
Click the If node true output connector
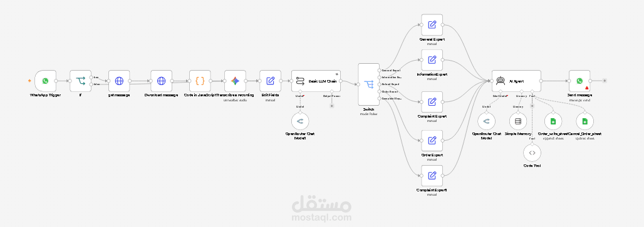pos(91,77)
